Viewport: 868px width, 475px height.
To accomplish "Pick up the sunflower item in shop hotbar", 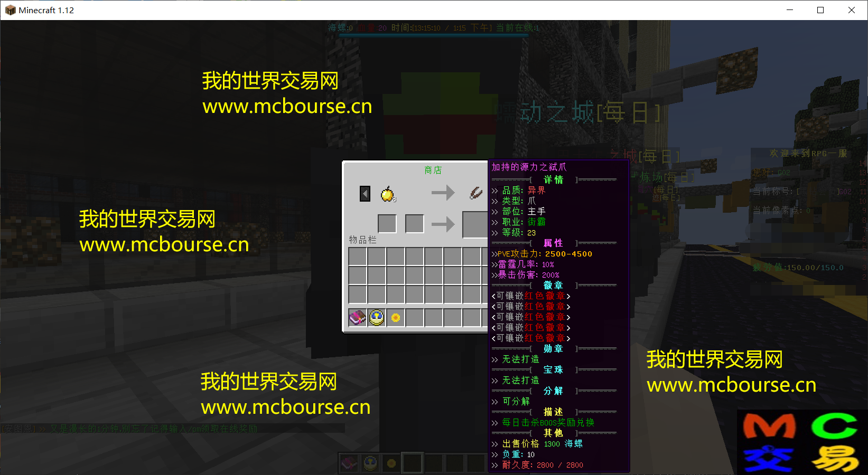I will click(396, 317).
